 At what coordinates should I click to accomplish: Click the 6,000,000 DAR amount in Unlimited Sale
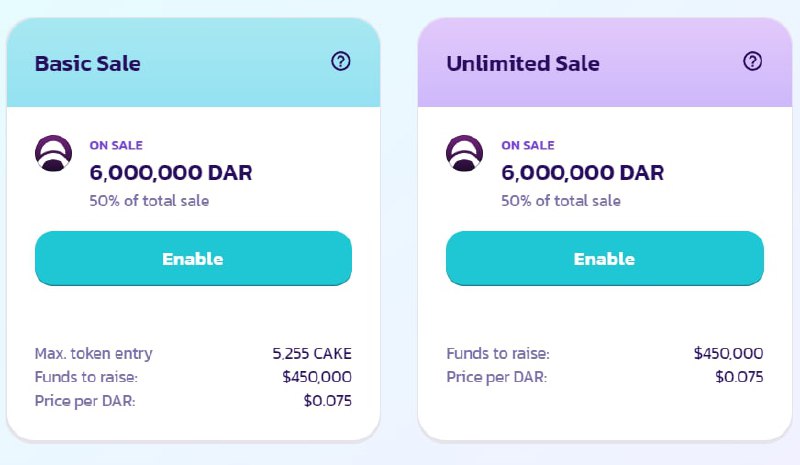[582, 172]
